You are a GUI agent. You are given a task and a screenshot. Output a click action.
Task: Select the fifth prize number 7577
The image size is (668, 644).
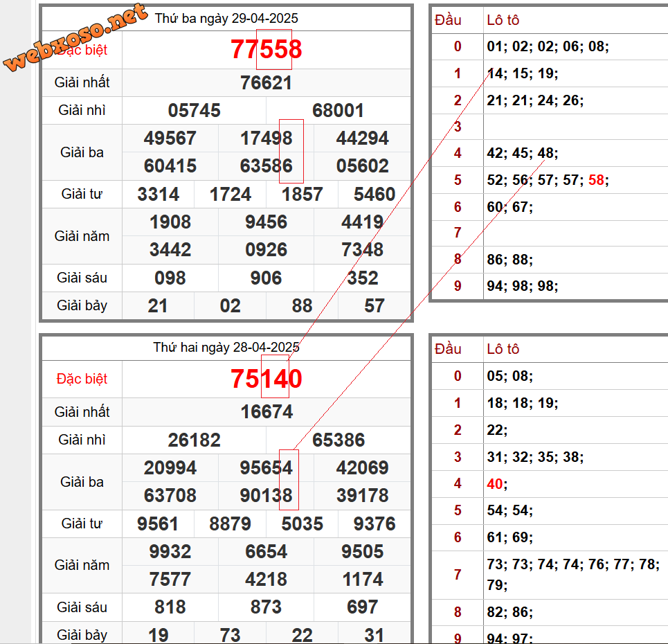coord(170,579)
